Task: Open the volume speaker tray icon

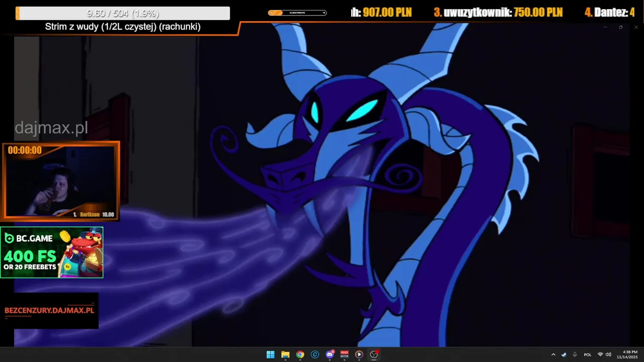Action: coord(608,354)
